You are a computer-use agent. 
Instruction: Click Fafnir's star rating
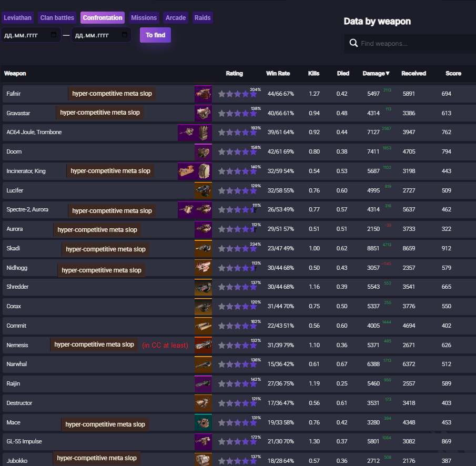tap(237, 94)
